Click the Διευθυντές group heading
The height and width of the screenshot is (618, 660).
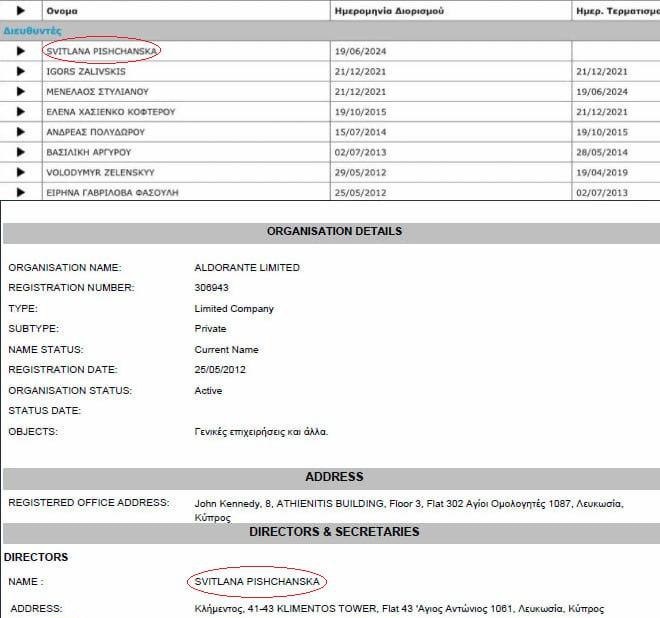click(33, 31)
